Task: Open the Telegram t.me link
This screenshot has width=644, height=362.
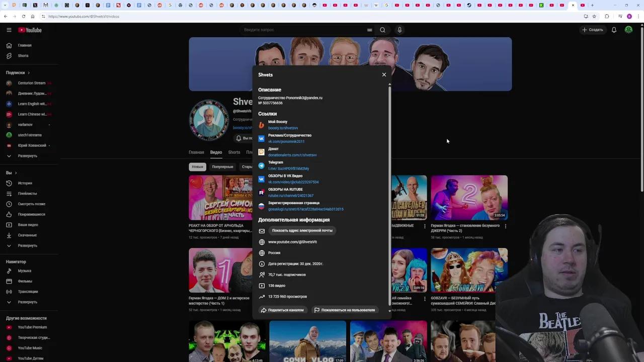Action: click(x=288, y=169)
